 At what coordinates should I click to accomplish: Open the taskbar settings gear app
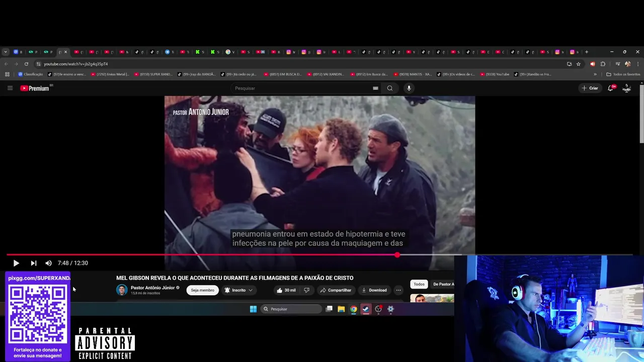click(x=390, y=309)
